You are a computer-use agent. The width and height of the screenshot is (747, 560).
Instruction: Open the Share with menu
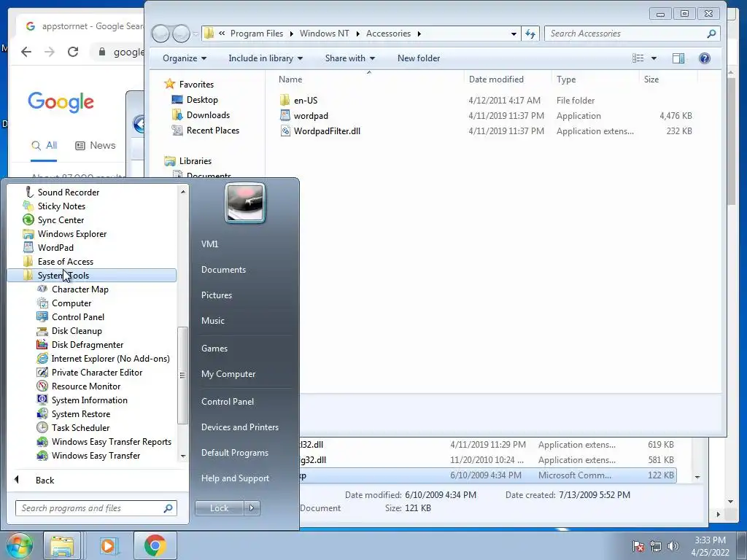click(x=349, y=58)
